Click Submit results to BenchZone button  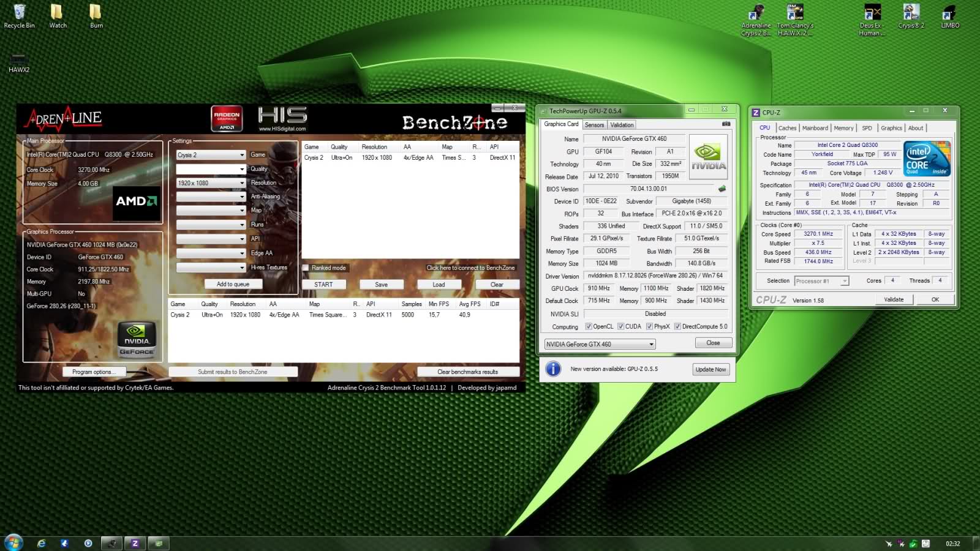(233, 372)
